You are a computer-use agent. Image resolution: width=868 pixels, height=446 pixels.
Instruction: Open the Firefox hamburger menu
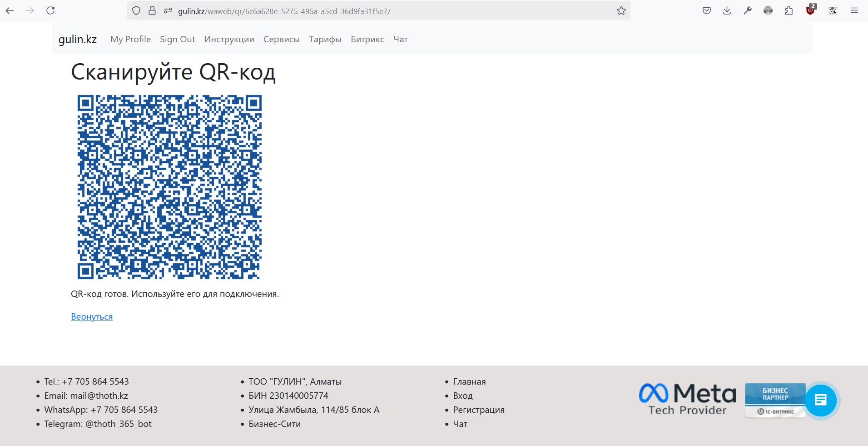point(854,10)
